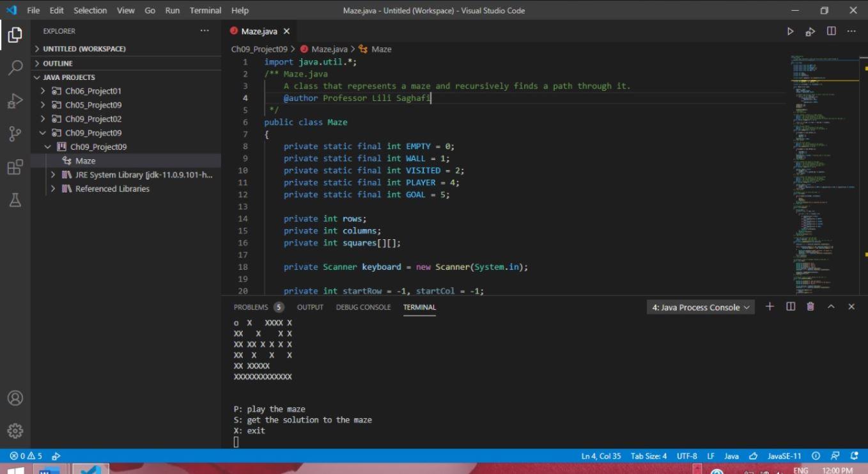Open the Testing flask icon view

click(15, 201)
